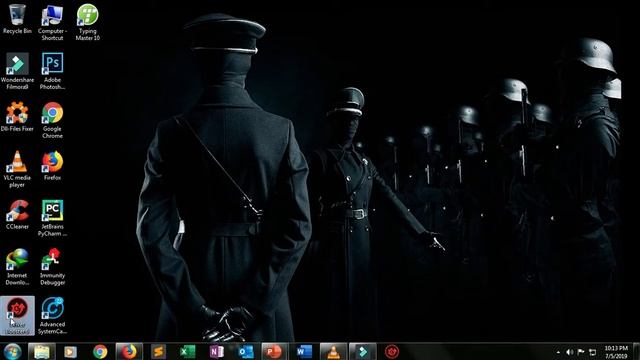The image size is (640, 360).
Task: Select the Internet Download Manager desktop icon
Action: [17, 267]
